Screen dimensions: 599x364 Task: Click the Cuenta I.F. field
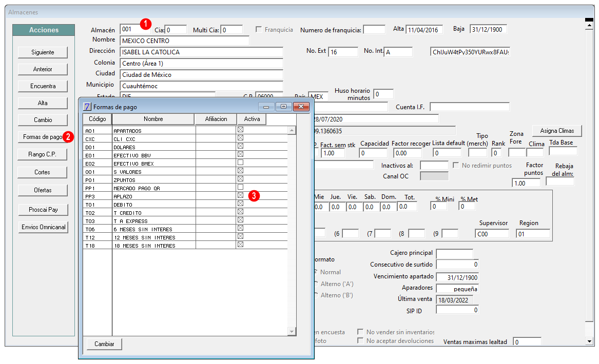[x=470, y=107]
